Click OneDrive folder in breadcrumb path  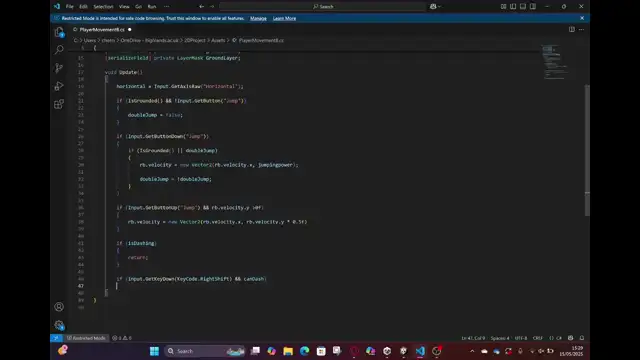149,40
